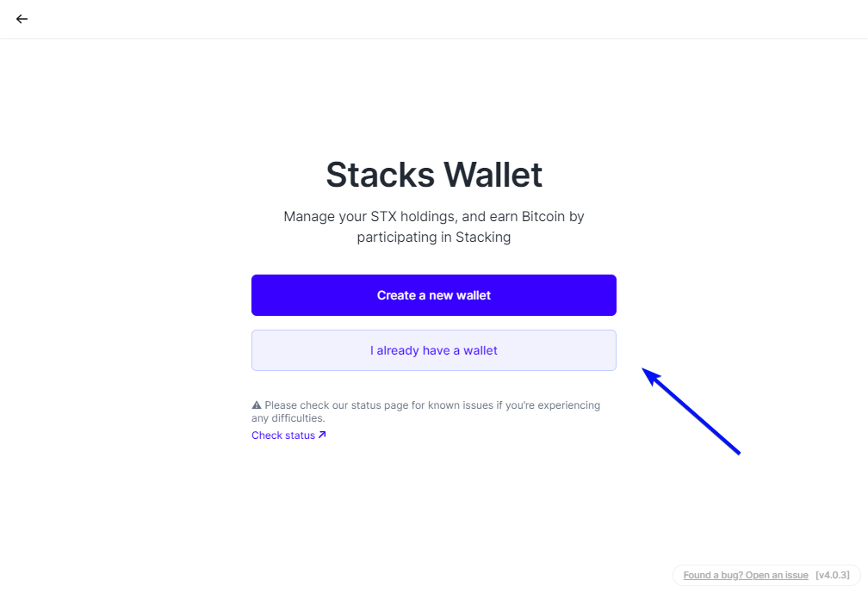Click the "participating in Stacking" text line
The image size is (868, 593).
pos(434,238)
